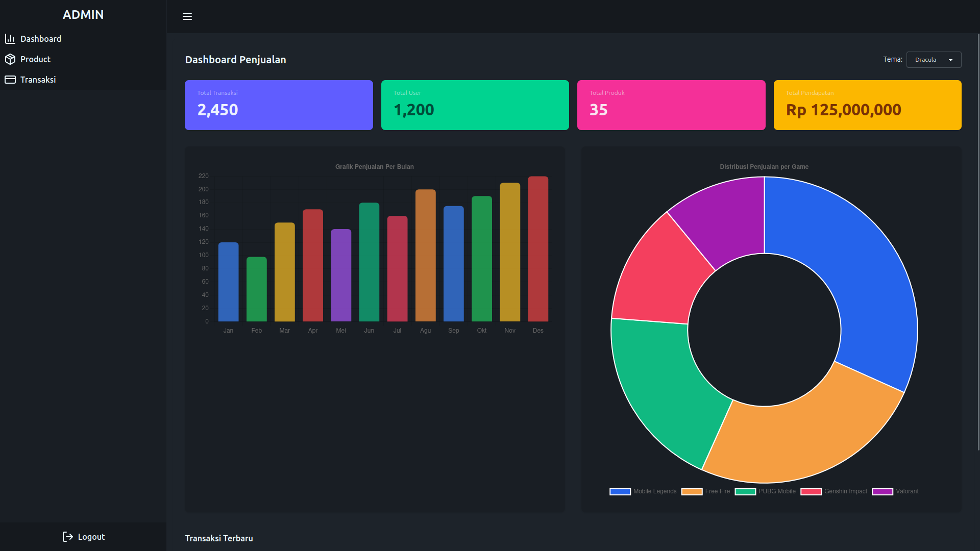Viewport: 980px width, 551px height.
Task: Click the Transaksi card icon
Action: tap(10, 80)
